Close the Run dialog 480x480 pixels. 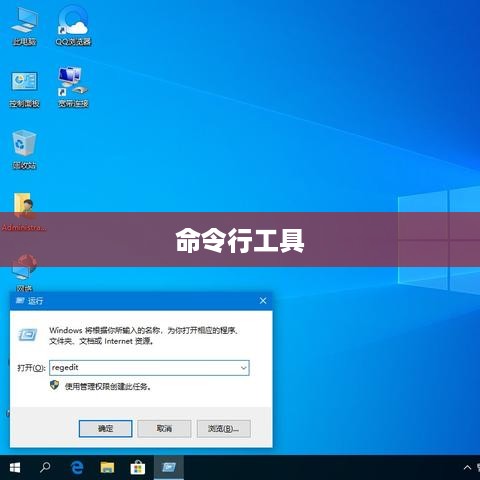click(x=263, y=301)
